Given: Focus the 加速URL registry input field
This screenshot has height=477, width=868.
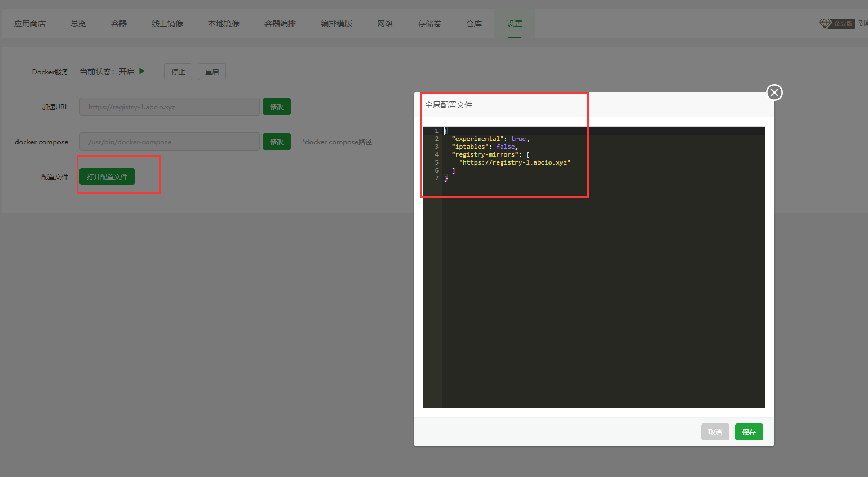Looking at the screenshot, I should (169, 107).
